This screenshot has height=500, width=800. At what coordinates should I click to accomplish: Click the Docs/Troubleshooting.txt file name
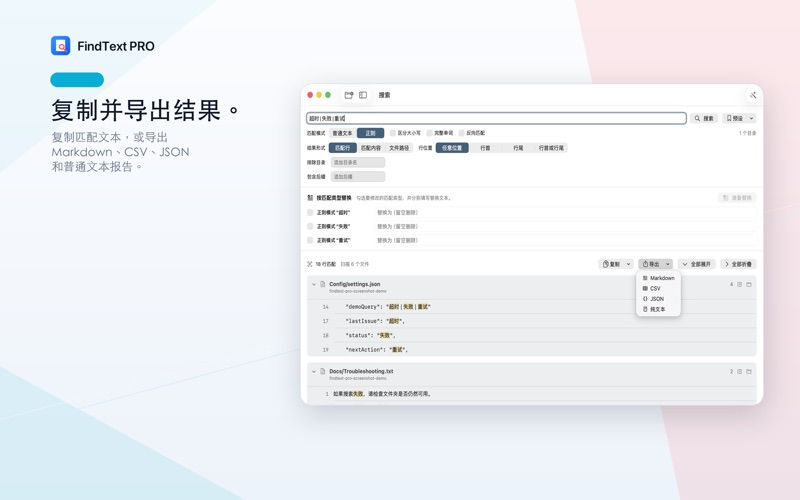pos(361,371)
